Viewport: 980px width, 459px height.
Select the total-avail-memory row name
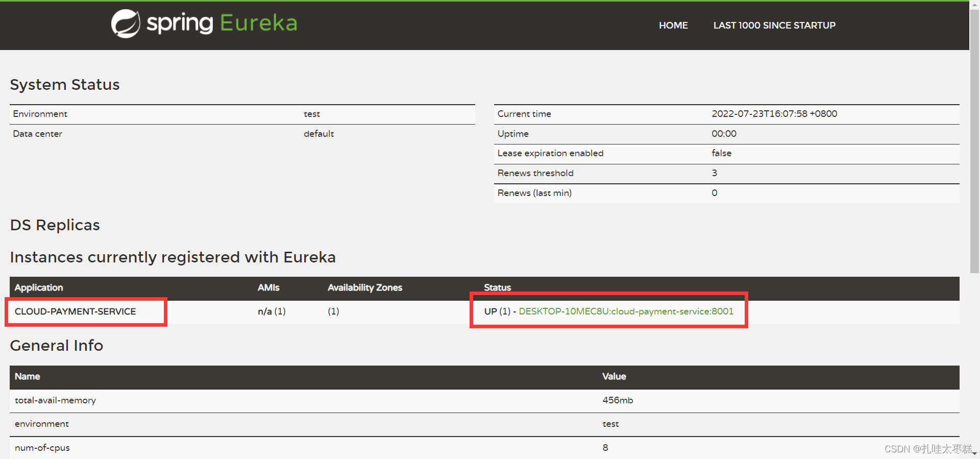pos(55,401)
